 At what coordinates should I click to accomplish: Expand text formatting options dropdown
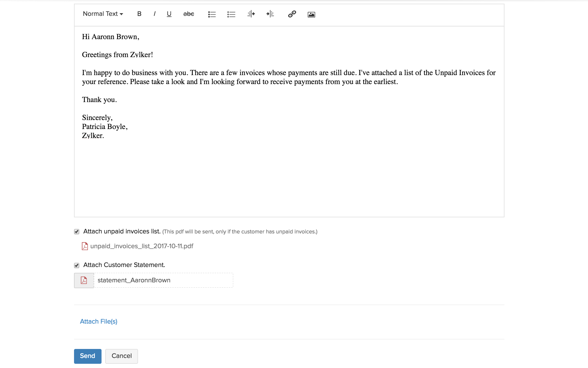pos(103,14)
